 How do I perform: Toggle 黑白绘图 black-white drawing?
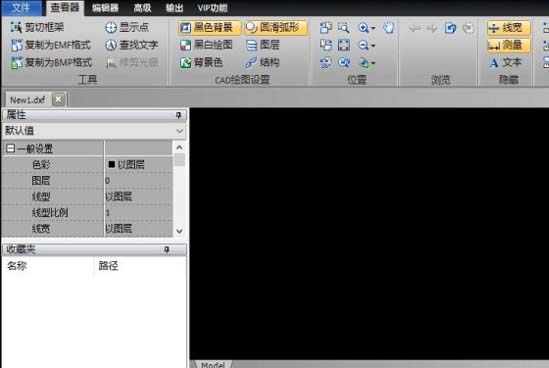[x=206, y=45]
